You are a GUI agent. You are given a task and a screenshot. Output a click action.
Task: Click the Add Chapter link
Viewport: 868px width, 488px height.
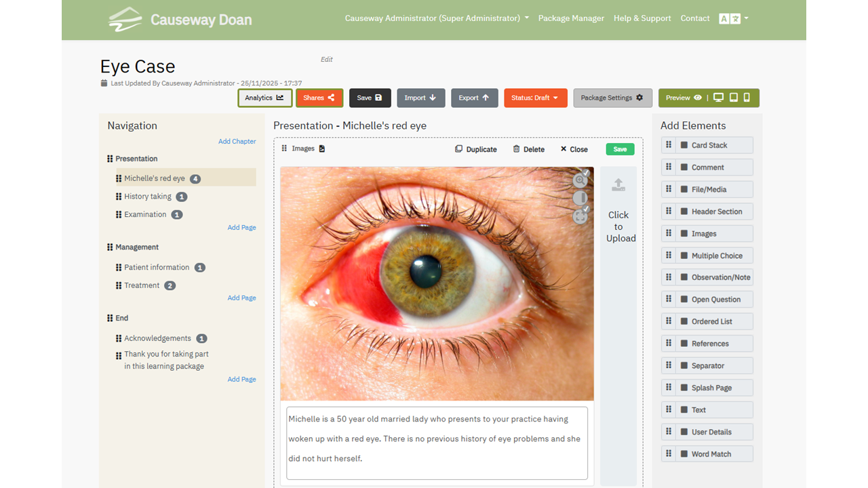click(x=237, y=142)
